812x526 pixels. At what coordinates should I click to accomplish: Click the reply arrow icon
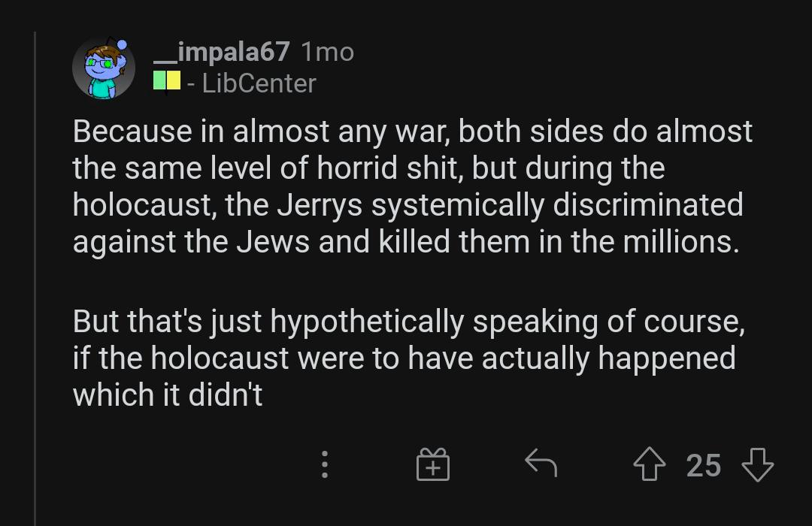coord(540,463)
